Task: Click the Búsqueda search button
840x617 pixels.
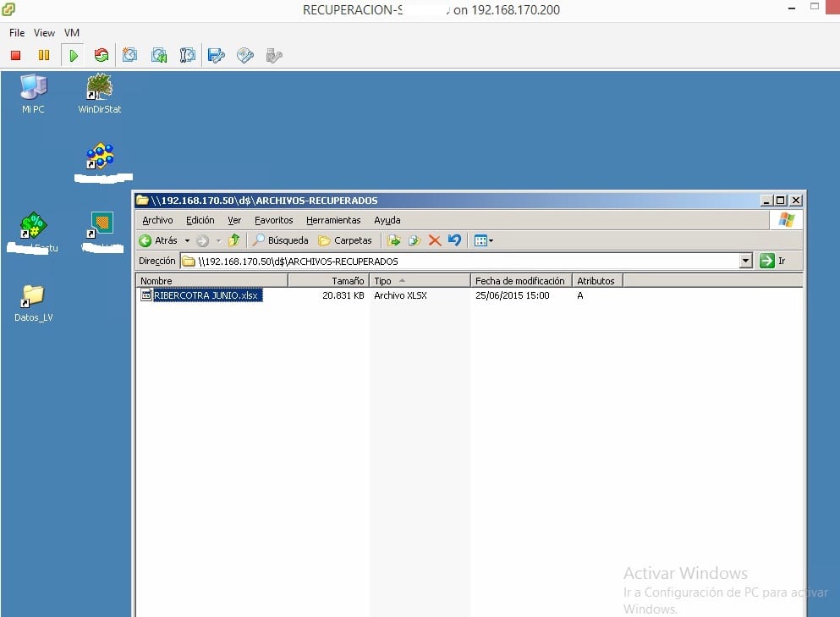Action: [281, 240]
